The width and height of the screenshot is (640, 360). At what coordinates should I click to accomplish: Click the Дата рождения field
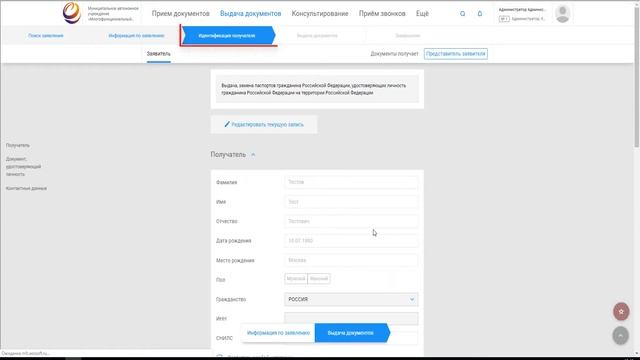point(351,241)
